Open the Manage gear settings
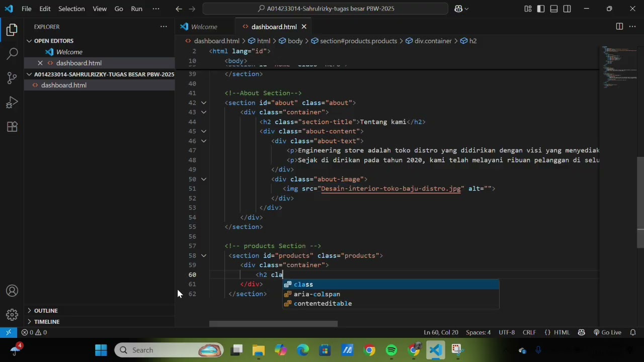 pos(12,315)
